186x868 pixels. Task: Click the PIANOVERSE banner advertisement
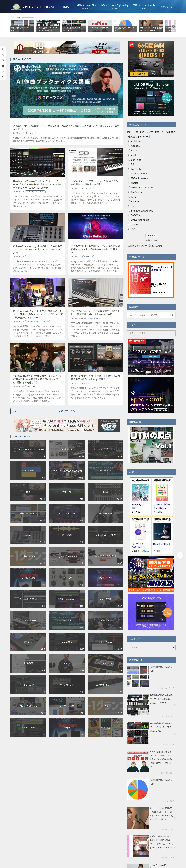67,48
